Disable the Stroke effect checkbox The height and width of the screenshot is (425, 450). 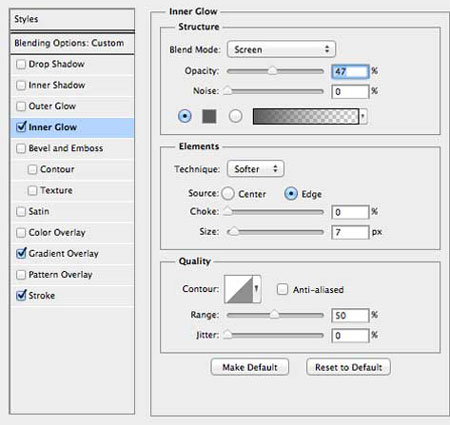coord(21,295)
